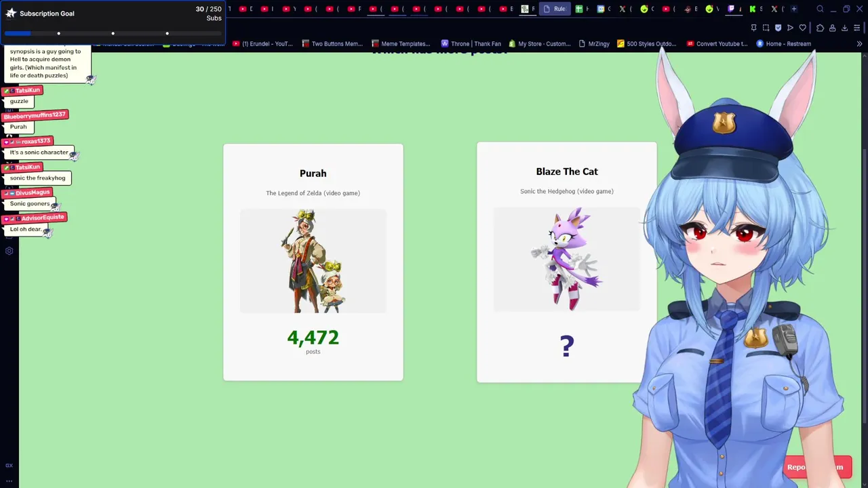Open the sidebar settings gear icon
Image resolution: width=868 pixels, height=488 pixels.
9,251
